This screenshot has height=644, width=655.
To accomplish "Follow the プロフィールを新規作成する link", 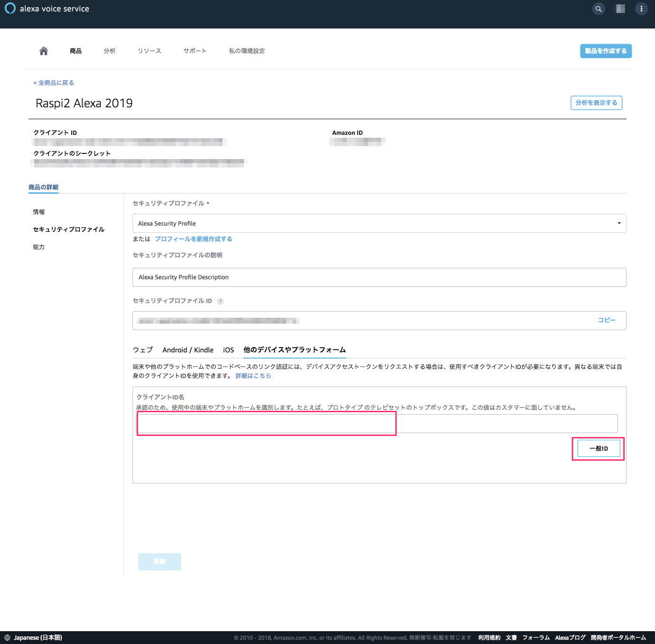I will click(193, 239).
